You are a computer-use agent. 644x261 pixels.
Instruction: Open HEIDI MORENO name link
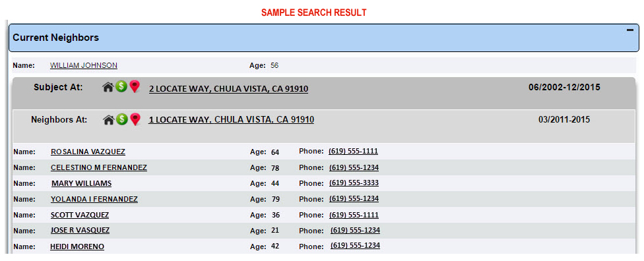[x=77, y=246]
